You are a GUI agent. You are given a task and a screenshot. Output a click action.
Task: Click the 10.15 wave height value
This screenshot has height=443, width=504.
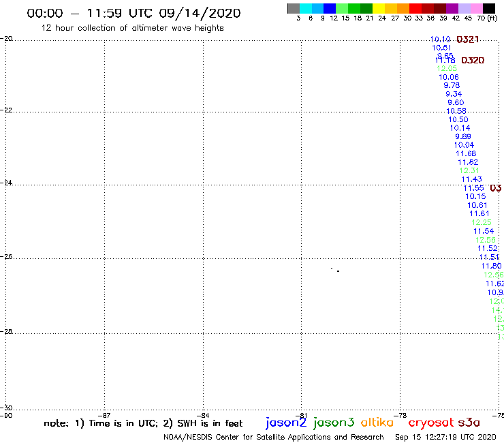[x=475, y=196]
